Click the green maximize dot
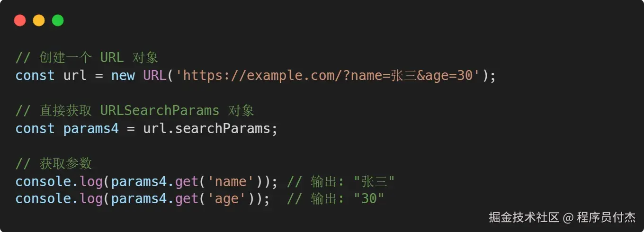 tap(58, 20)
